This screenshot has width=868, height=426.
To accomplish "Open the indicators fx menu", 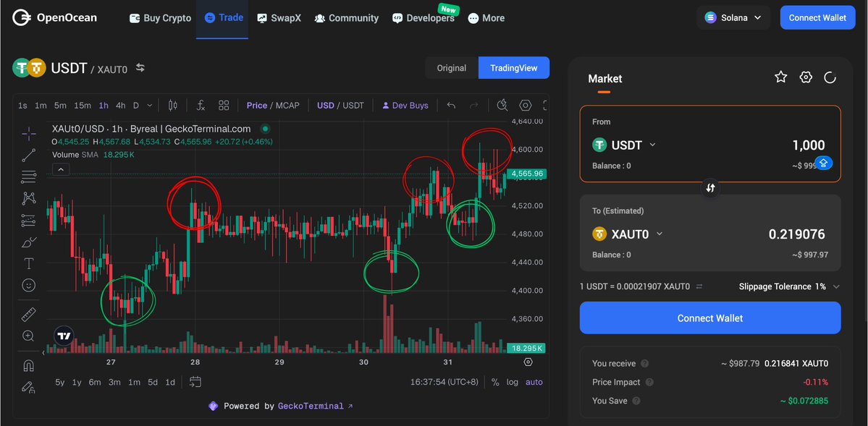I will coord(201,105).
